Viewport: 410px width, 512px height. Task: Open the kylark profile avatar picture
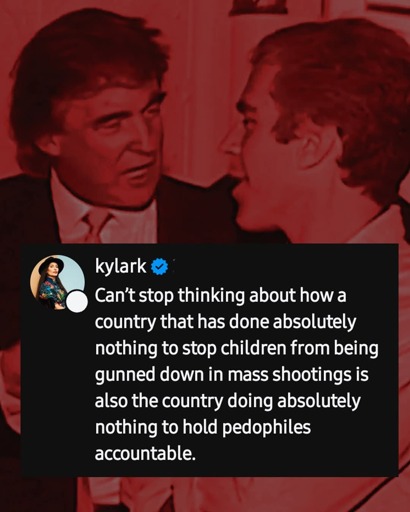tap(57, 283)
